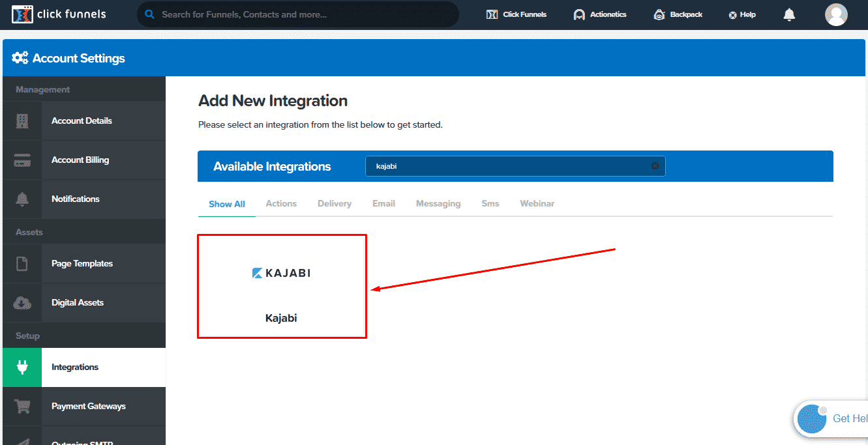
Task: Click the Account Billing card icon
Action: [22, 160]
